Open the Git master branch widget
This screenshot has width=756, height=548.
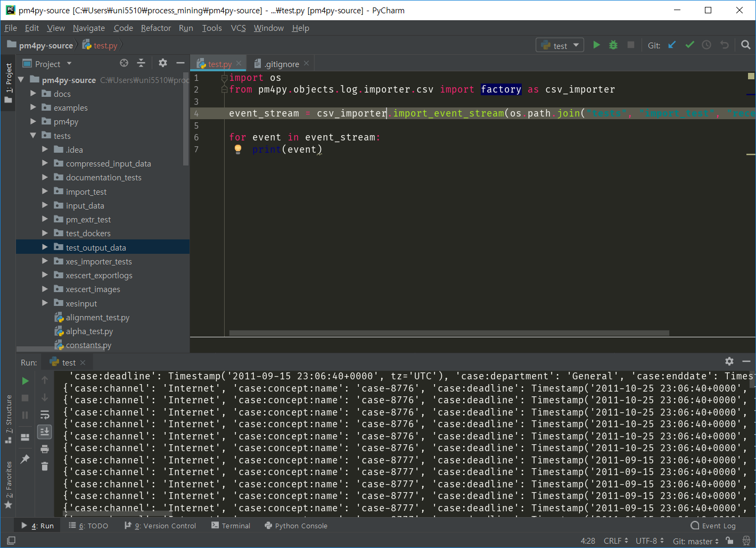(695, 541)
